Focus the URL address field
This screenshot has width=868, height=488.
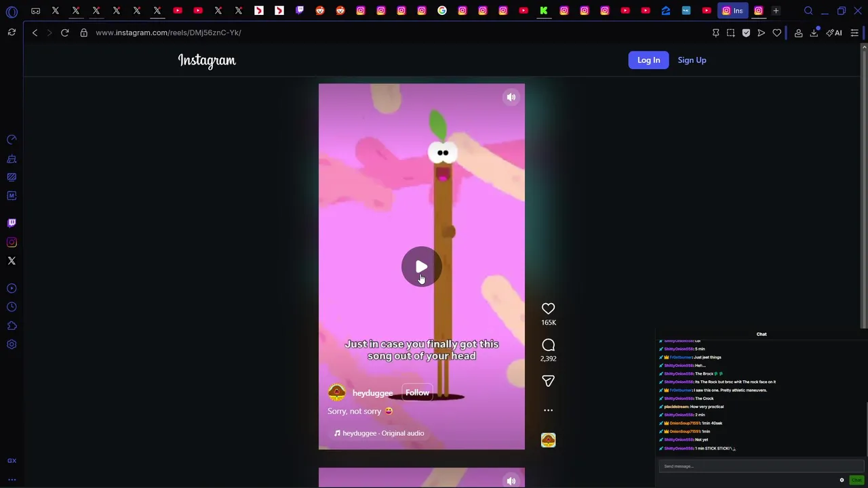pos(400,33)
